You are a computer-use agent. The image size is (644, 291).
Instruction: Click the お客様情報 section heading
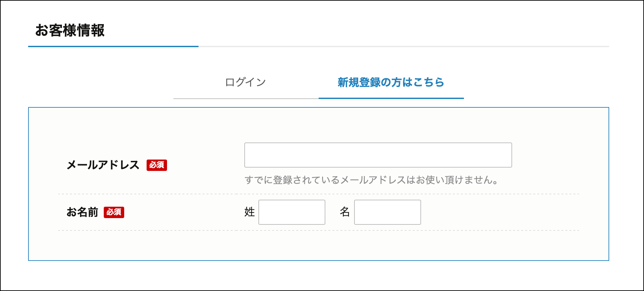[x=70, y=30]
